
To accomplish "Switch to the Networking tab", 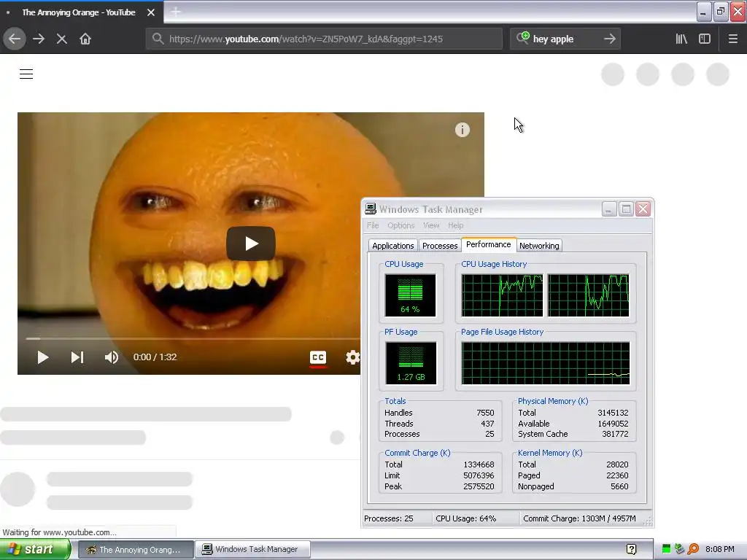I will [539, 246].
